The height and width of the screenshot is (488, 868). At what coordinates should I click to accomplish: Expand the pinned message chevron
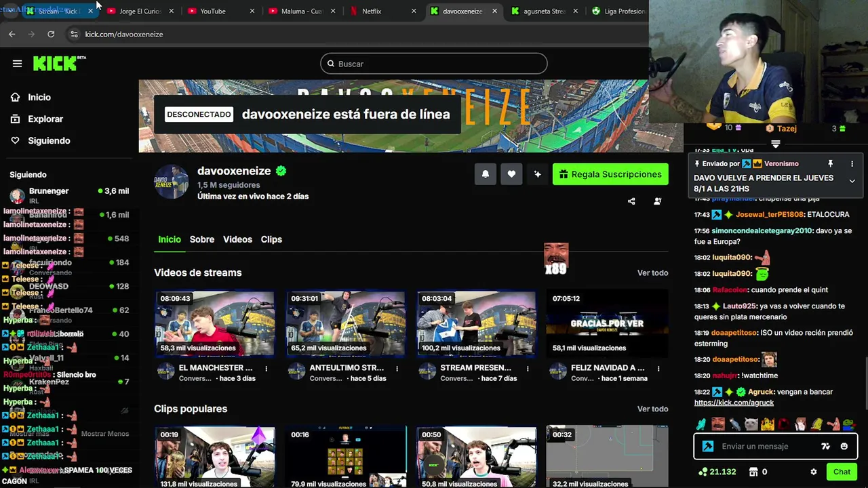(852, 181)
